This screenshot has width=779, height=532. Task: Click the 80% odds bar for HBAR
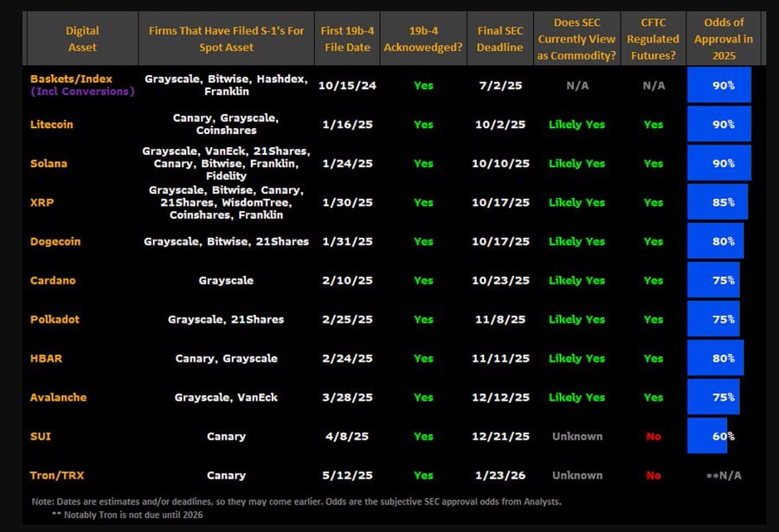[716, 358]
